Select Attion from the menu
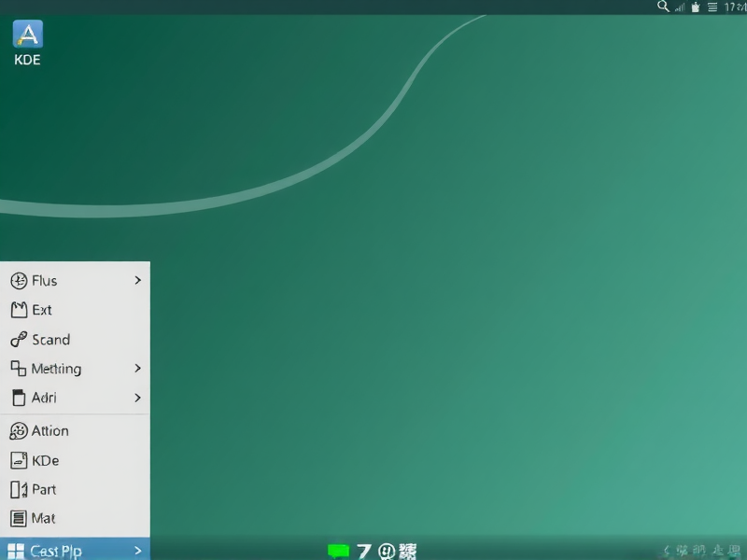747x560 pixels. 51,430
